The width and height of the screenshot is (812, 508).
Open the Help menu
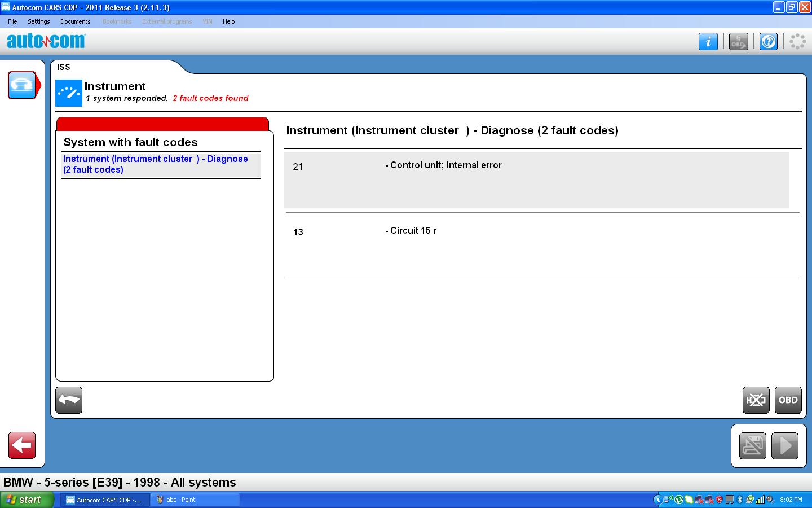click(x=228, y=21)
